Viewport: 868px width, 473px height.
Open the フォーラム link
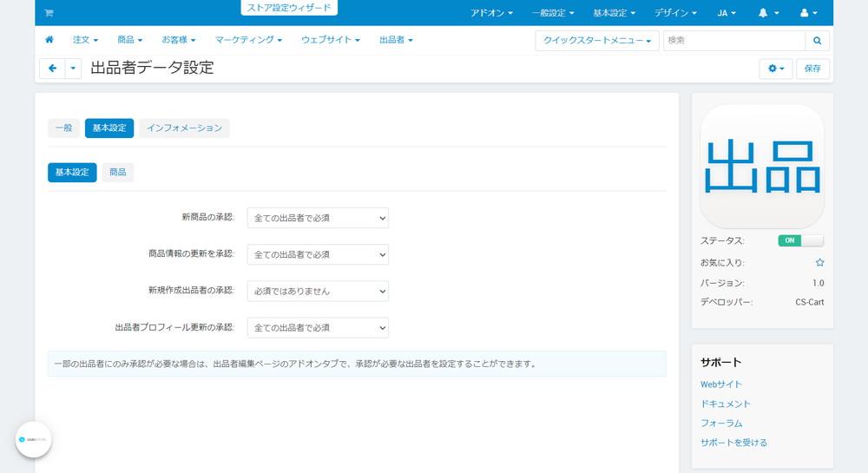click(721, 424)
